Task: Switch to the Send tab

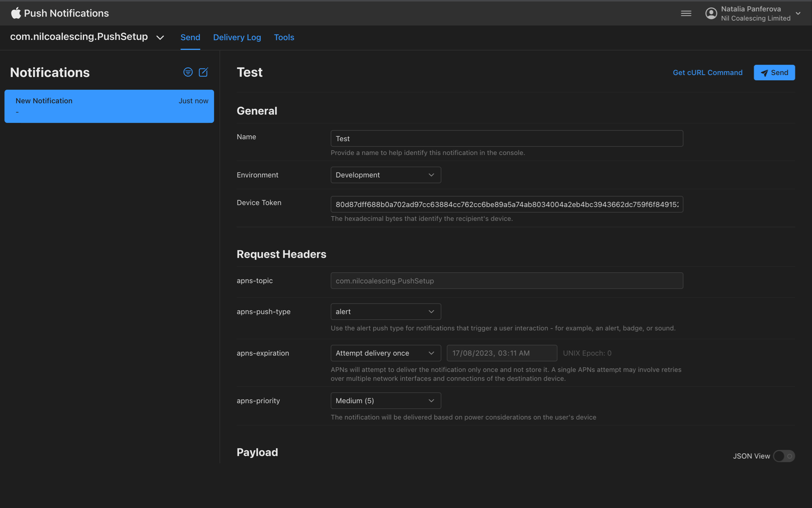Action: 190,37
